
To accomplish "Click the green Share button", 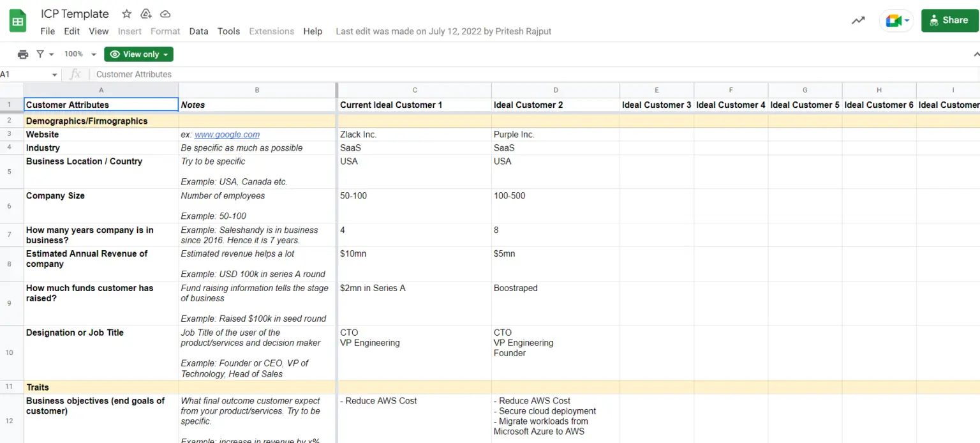I will coord(949,20).
